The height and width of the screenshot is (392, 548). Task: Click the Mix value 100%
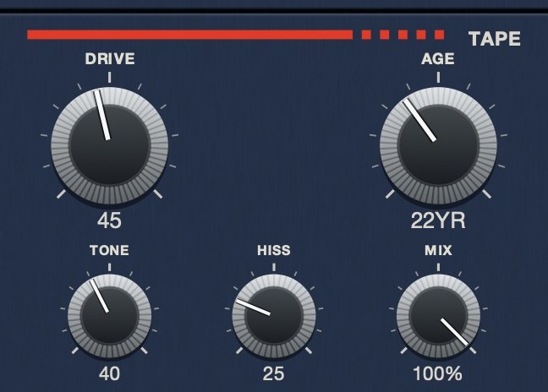[x=438, y=374]
